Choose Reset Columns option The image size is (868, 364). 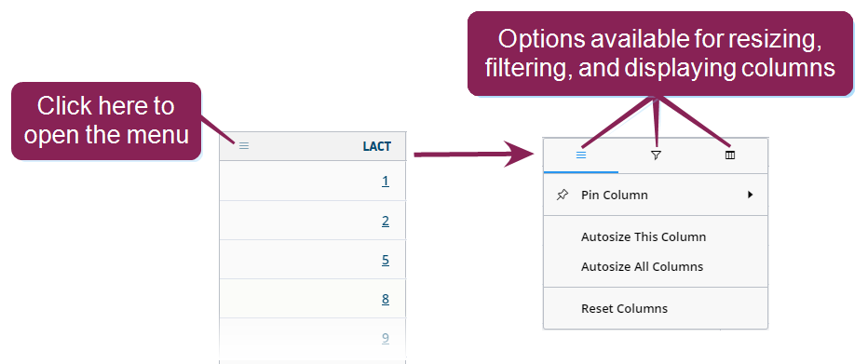(x=624, y=309)
